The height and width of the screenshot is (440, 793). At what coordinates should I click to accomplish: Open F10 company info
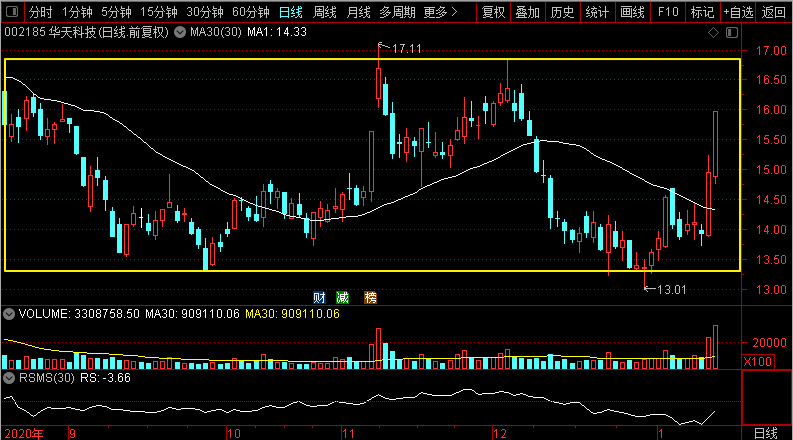[668, 12]
